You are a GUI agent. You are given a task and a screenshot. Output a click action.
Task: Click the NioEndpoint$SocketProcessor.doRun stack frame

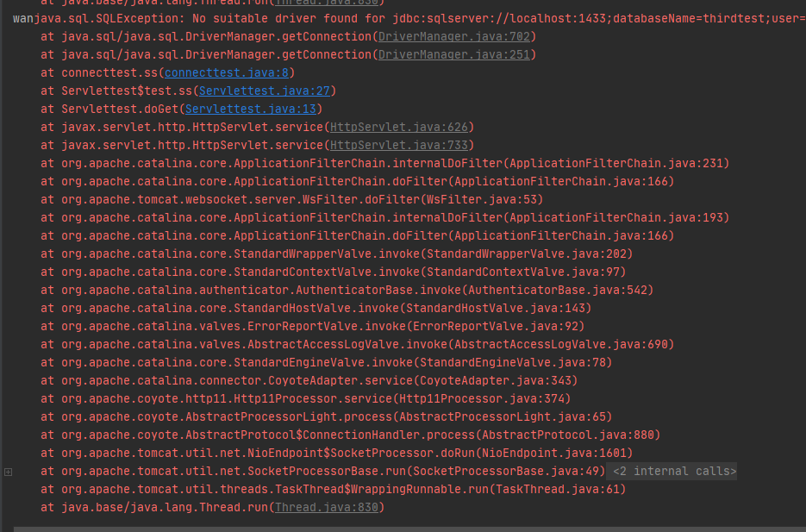click(x=337, y=454)
